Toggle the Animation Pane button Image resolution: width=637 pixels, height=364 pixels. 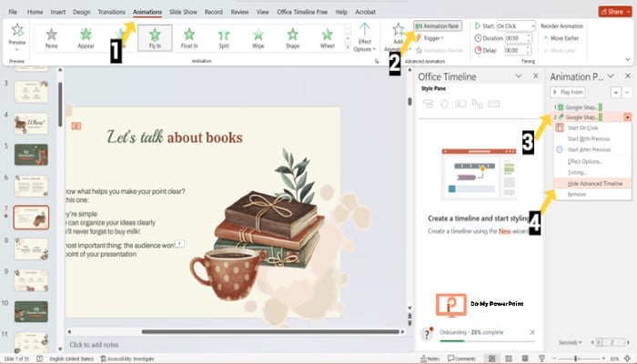[438, 26]
